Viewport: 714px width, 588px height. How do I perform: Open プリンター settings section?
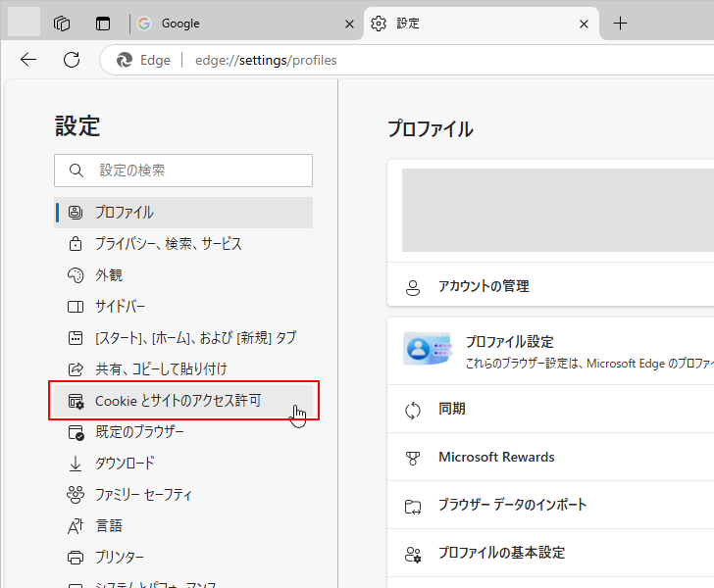click(x=183, y=558)
